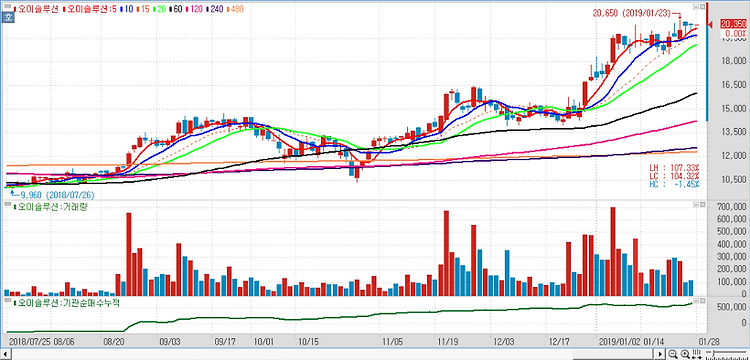Close the 거래량 volume pane

coord(702,204)
